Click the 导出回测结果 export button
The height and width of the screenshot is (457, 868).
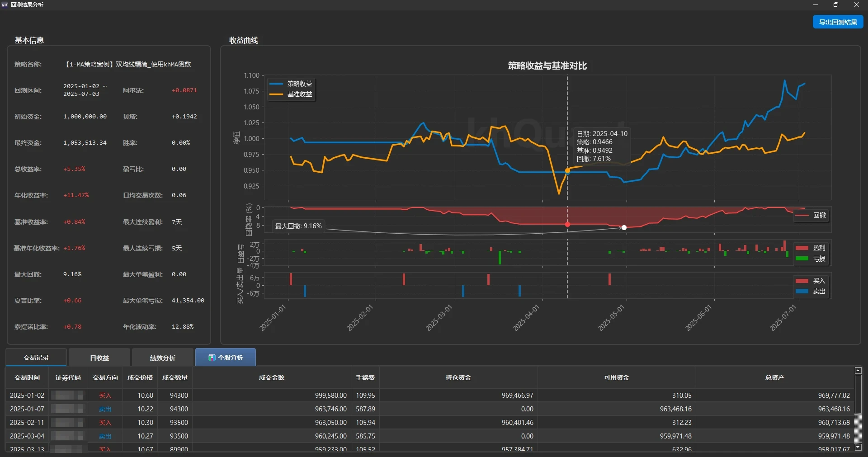coord(838,22)
